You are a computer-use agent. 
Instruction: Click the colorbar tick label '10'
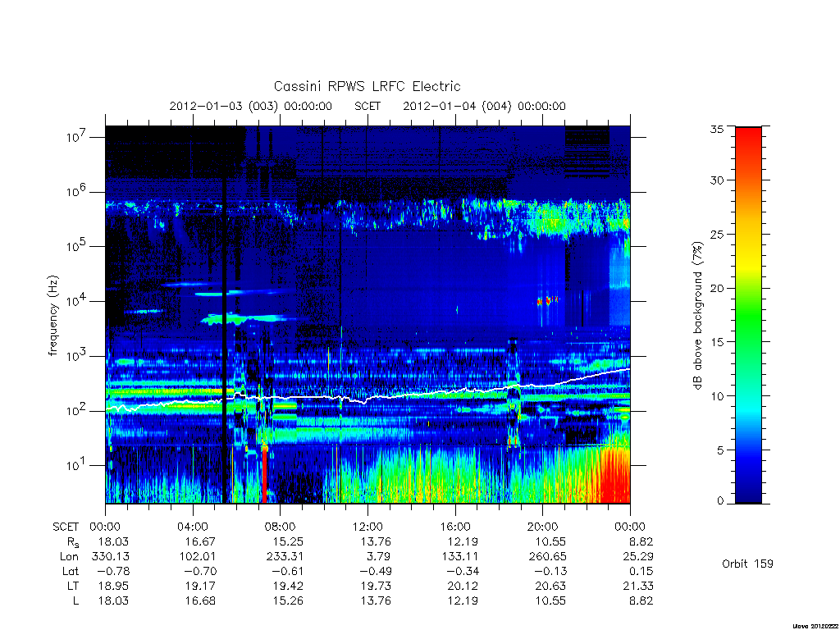click(x=716, y=396)
